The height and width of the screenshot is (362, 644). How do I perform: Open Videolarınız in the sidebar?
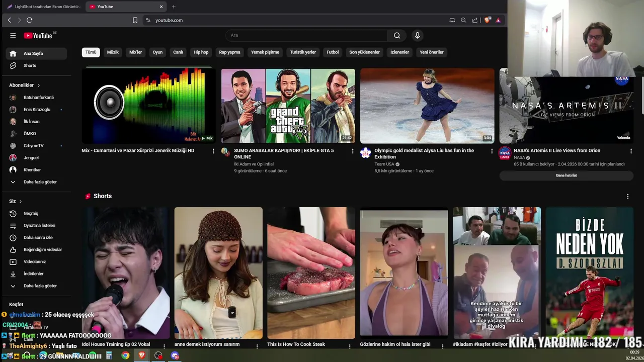(37, 261)
